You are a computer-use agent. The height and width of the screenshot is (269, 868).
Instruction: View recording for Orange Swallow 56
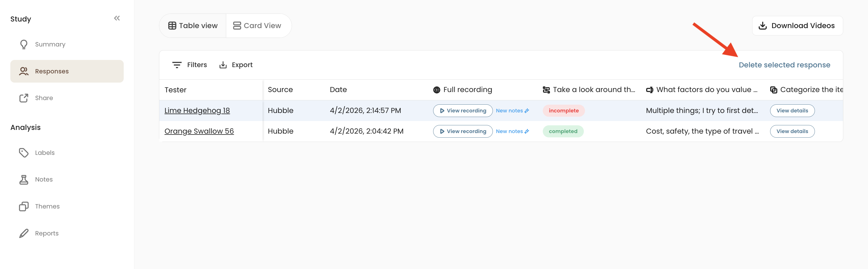click(463, 131)
